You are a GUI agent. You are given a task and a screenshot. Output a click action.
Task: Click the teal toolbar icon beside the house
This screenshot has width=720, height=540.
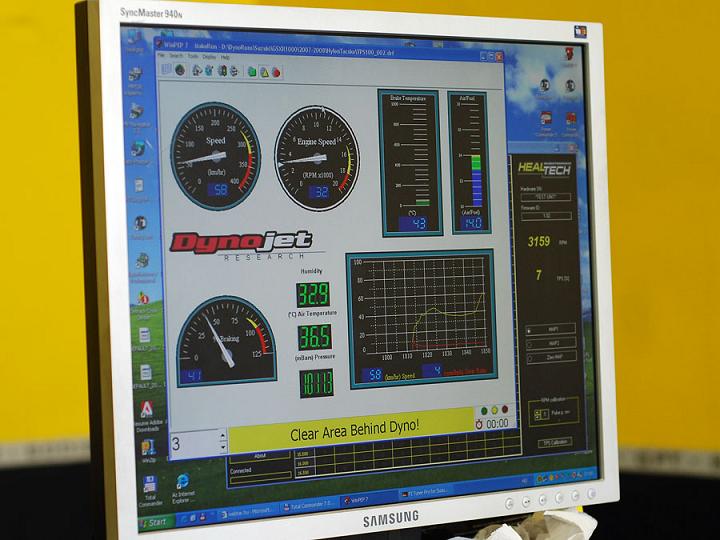[209, 71]
